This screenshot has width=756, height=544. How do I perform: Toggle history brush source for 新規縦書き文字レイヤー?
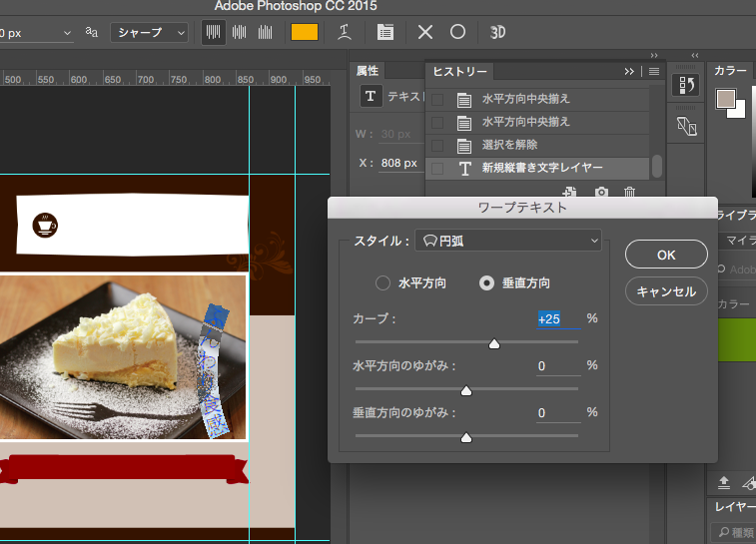[x=437, y=168]
